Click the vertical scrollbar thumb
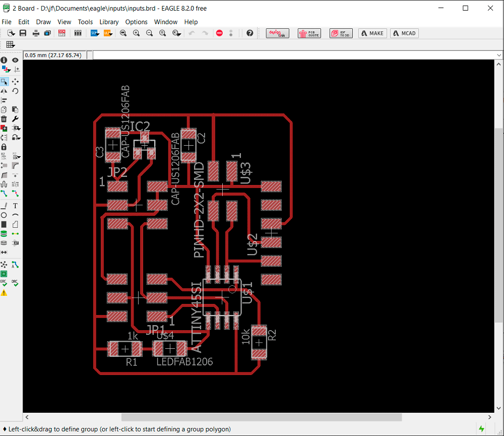 click(498, 225)
